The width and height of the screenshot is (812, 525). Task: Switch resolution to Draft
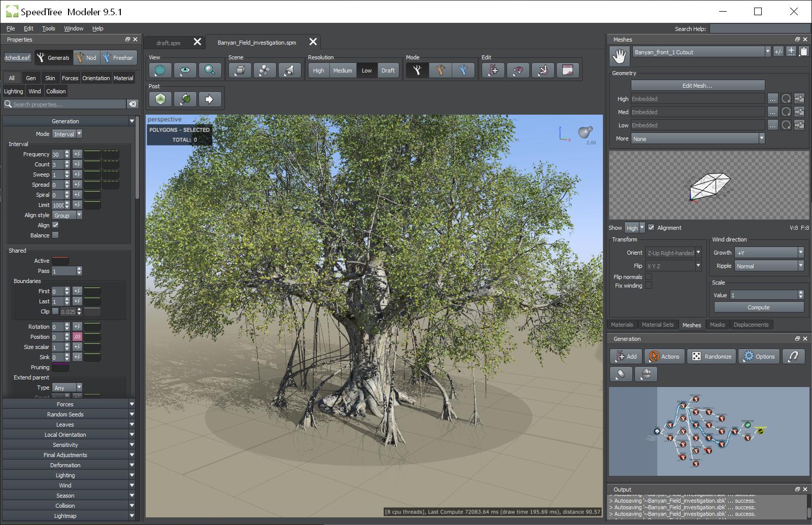388,71
